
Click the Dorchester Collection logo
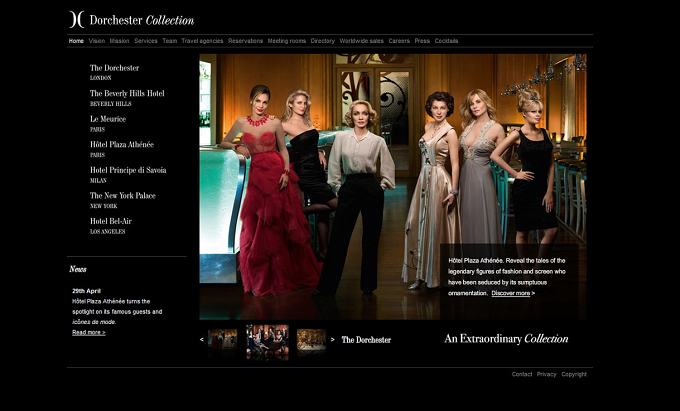131,20
